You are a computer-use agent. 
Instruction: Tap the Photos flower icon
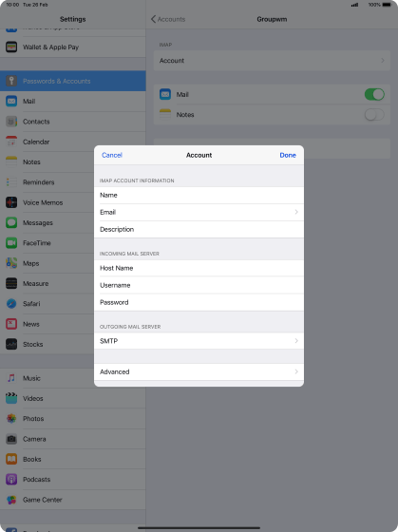[x=11, y=419]
